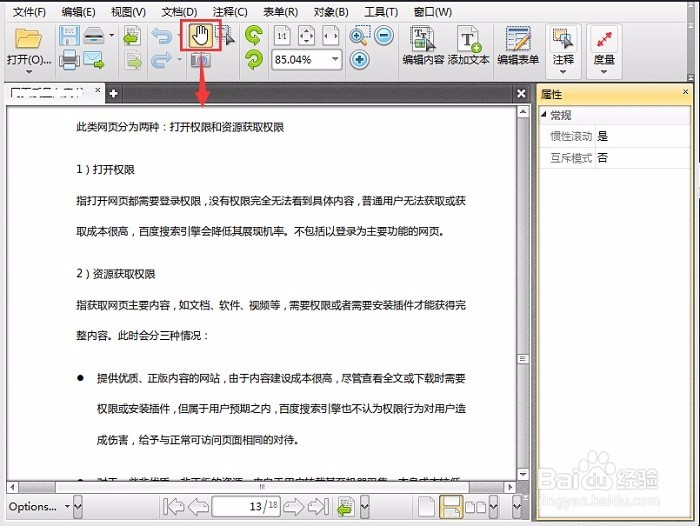Click the Undo arrow icon
The image size is (700, 526).
(162, 36)
